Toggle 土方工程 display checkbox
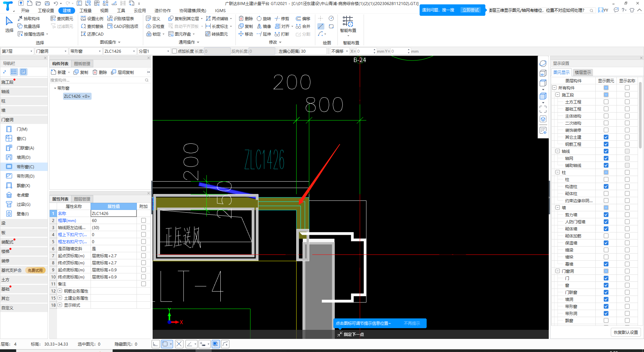This screenshot has width=644, height=352. (606, 102)
